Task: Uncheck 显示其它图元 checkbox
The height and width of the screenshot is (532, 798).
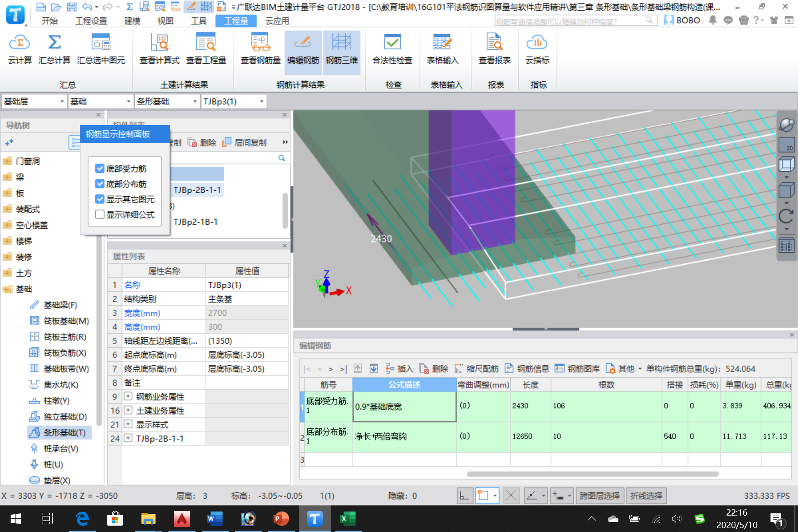Action: (x=100, y=199)
